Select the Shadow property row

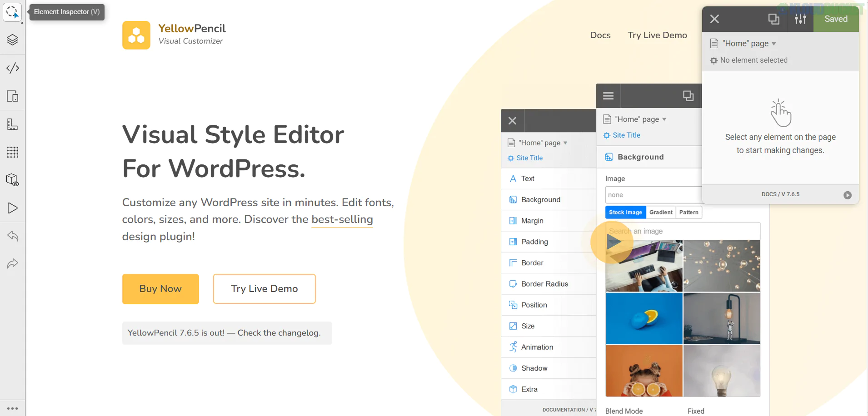pyautogui.click(x=549, y=368)
